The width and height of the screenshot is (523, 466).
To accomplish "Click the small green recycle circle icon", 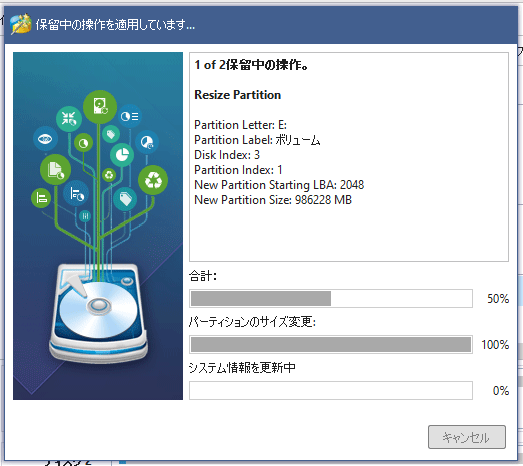I will (x=109, y=175).
